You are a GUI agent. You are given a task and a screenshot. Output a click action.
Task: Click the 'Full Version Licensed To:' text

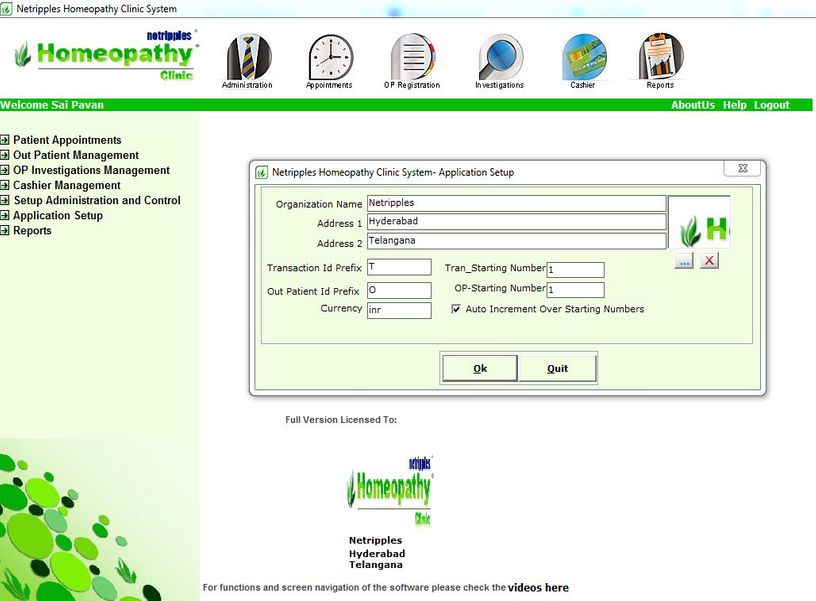point(341,419)
